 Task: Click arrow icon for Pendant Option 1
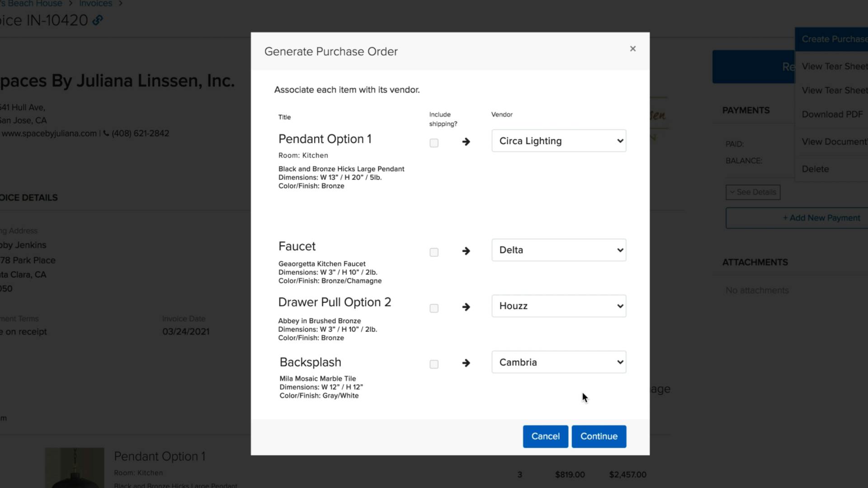[x=466, y=142]
